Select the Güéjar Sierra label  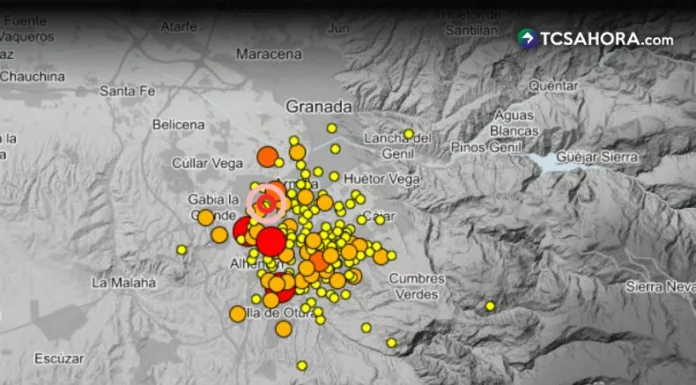(597, 157)
